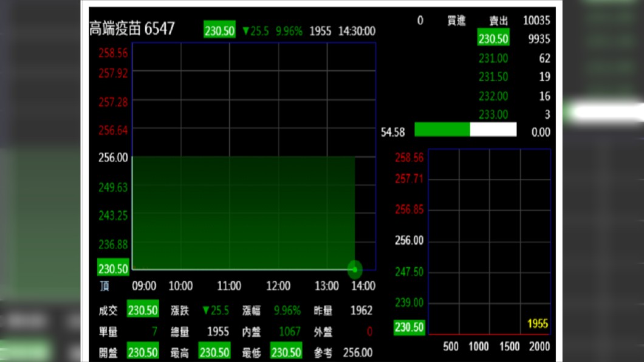Click the 247.50 label on volume chart

pyautogui.click(x=409, y=271)
